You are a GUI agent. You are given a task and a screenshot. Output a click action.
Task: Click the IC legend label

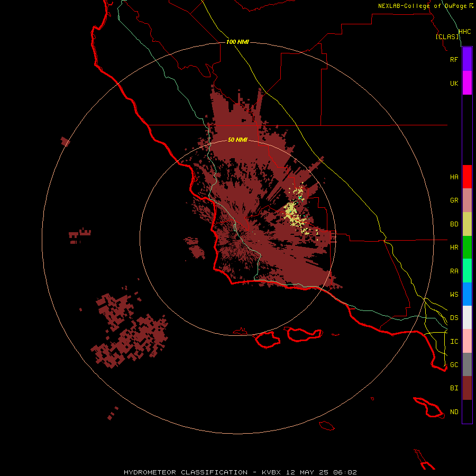point(454,342)
